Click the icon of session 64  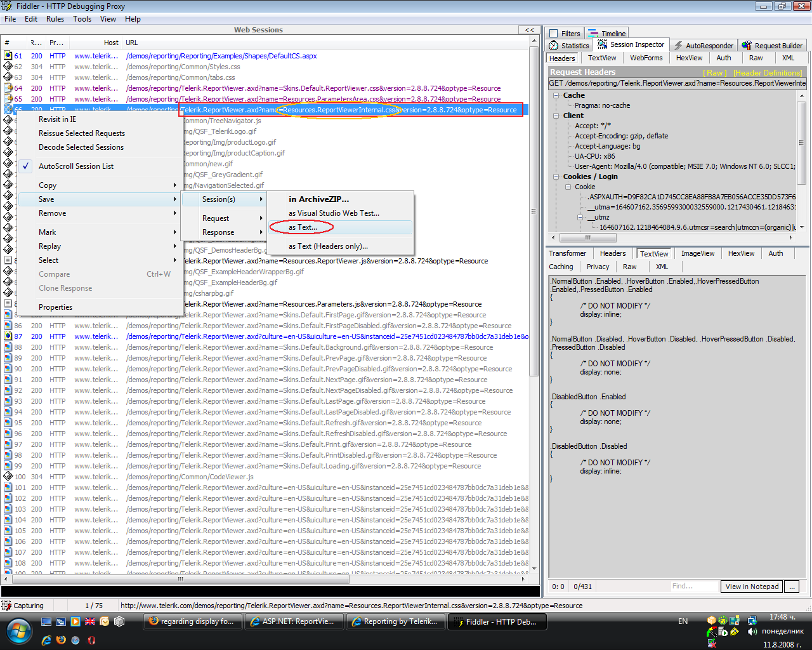[8, 88]
